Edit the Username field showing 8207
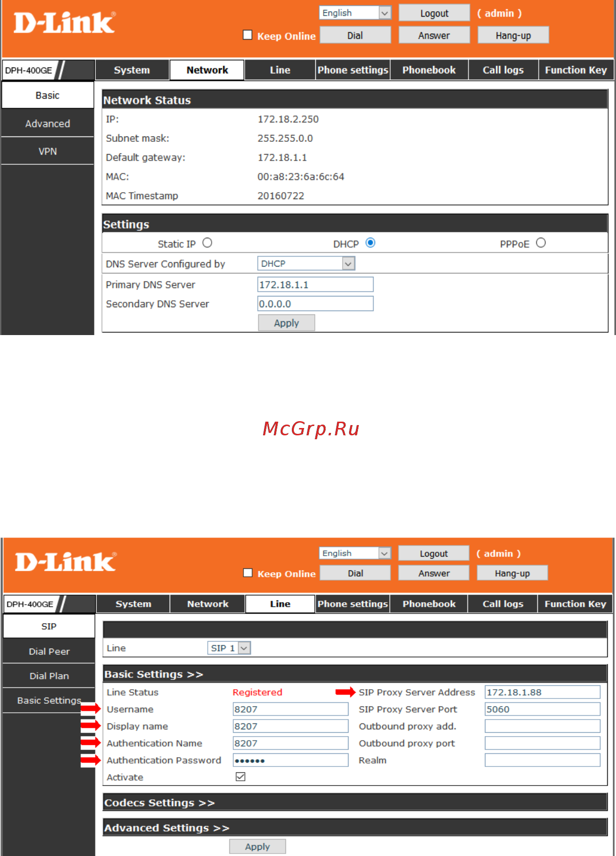616x856 pixels. coord(290,709)
